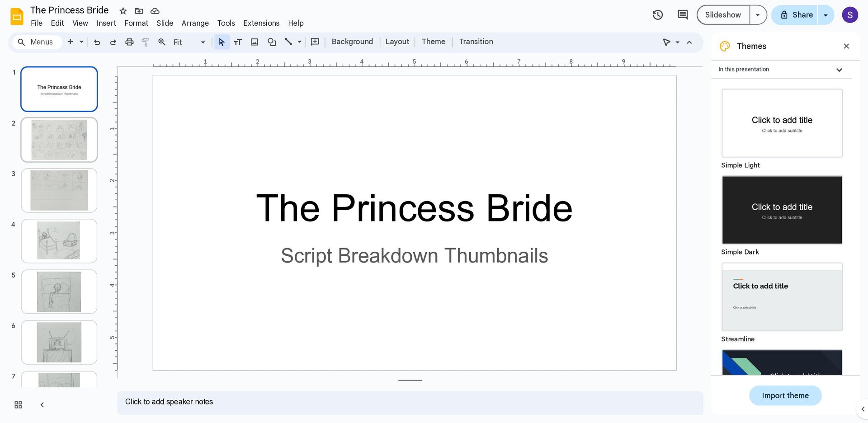This screenshot has height=423, width=868.
Task: Apply the Simple Dark theme
Action: click(x=782, y=210)
